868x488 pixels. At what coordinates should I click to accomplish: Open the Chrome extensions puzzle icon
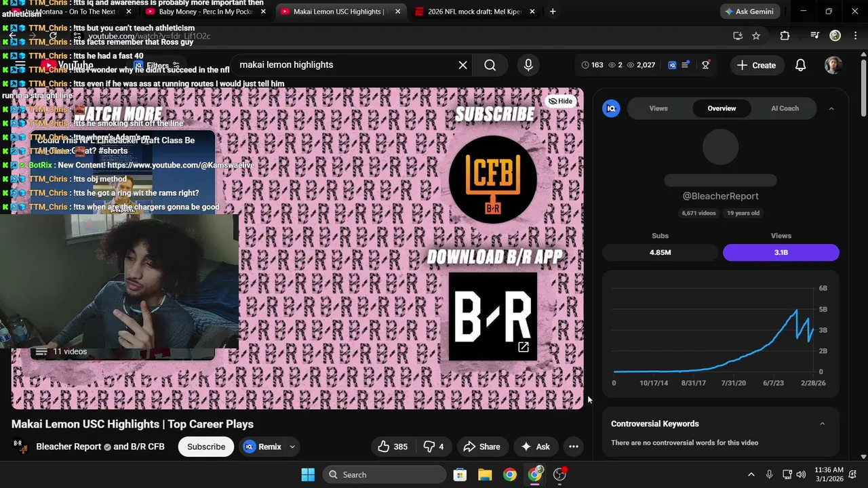coord(785,36)
